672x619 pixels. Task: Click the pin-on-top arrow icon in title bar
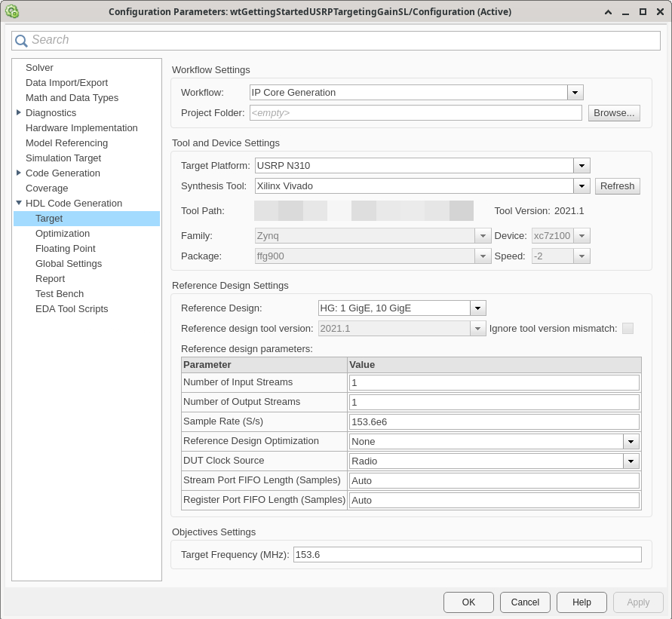click(x=607, y=11)
